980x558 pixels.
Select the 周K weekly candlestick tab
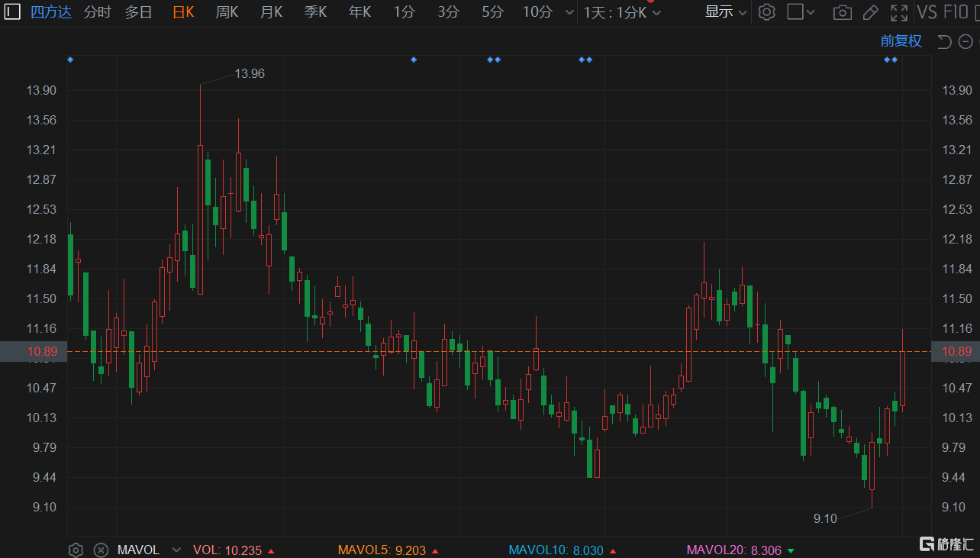point(227,11)
